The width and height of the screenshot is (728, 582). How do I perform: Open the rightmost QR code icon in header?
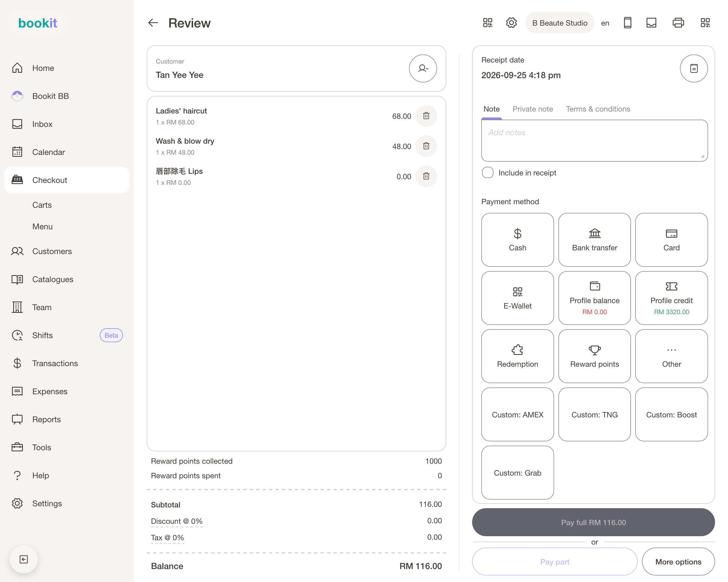[x=705, y=23]
